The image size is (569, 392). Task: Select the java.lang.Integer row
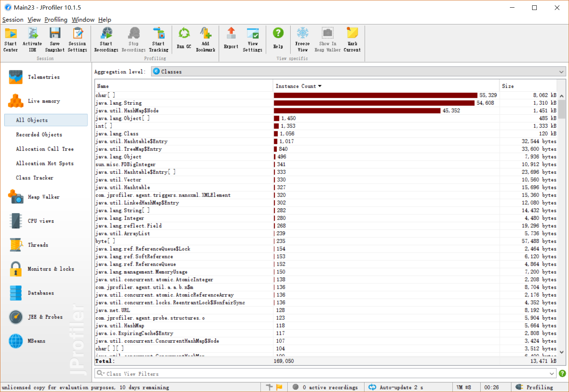coord(326,218)
